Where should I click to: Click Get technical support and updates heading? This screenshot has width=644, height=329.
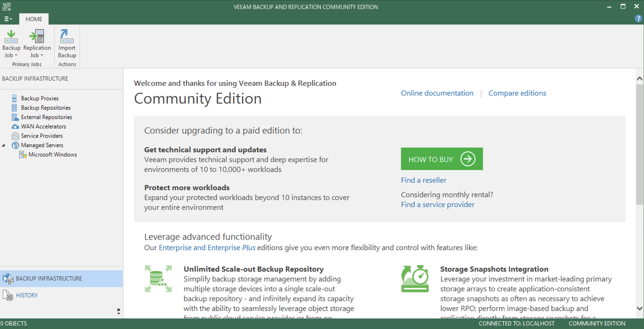coord(205,150)
